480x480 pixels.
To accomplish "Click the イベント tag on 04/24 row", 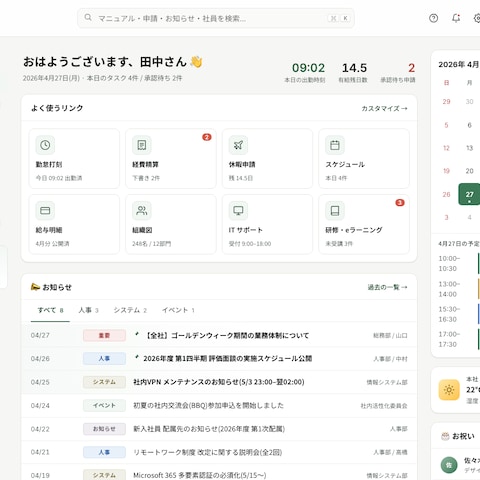I will [x=104, y=405].
